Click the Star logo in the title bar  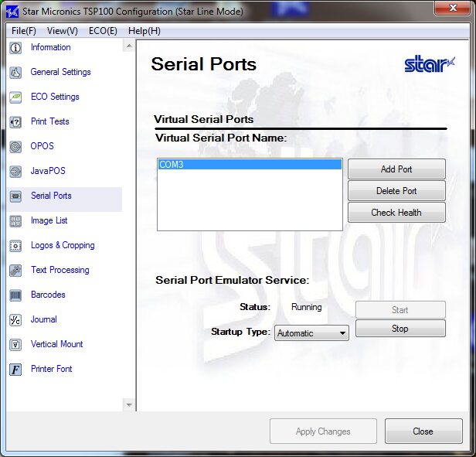(x=12, y=12)
